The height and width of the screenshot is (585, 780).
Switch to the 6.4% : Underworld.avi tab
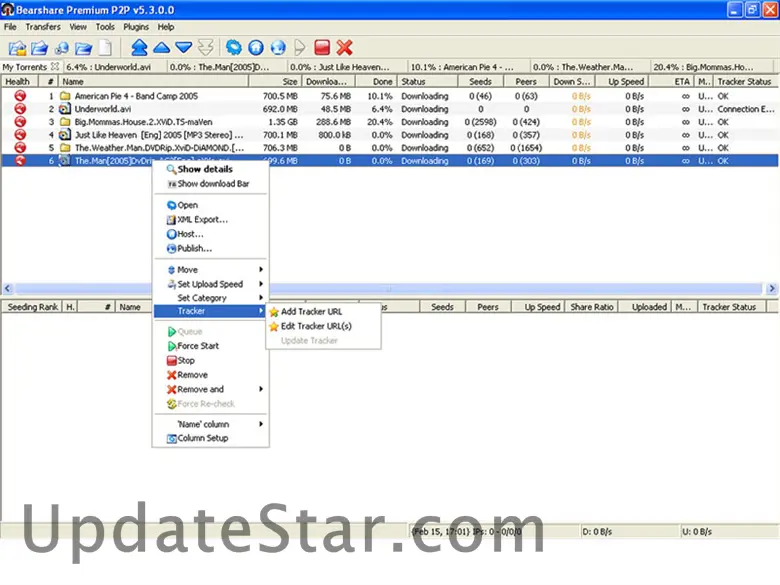pyautogui.click(x=113, y=67)
